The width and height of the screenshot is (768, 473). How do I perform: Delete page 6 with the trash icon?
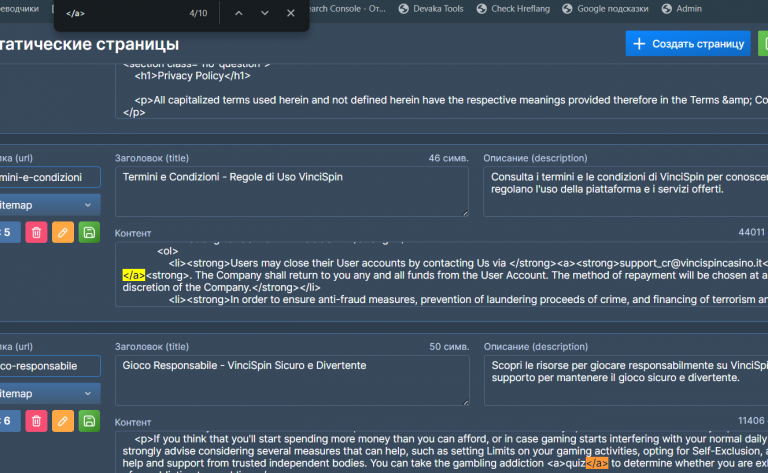click(x=36, y=421)
